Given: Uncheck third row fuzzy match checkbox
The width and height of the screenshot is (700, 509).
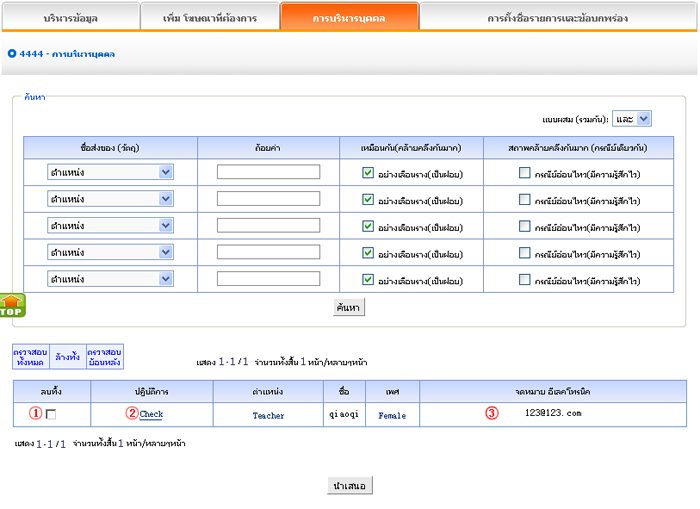Looking at the screenshot, I should coord(368,226).
